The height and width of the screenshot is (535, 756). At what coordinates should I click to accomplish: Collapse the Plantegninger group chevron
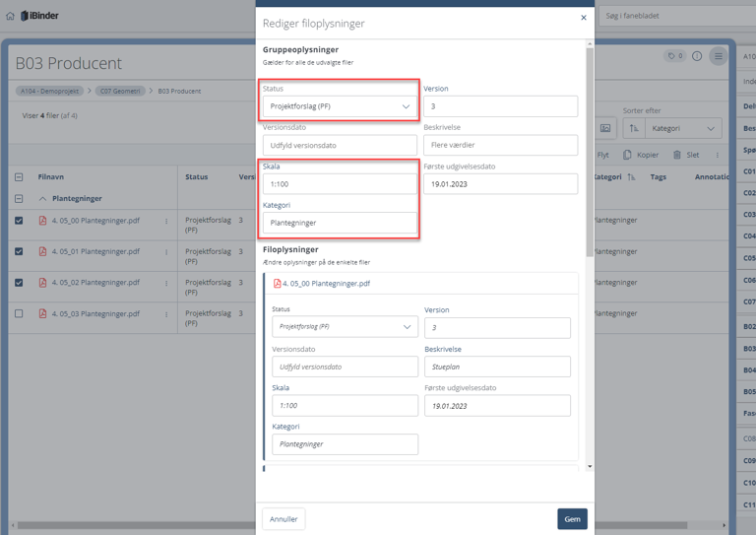tap(43, 199)
